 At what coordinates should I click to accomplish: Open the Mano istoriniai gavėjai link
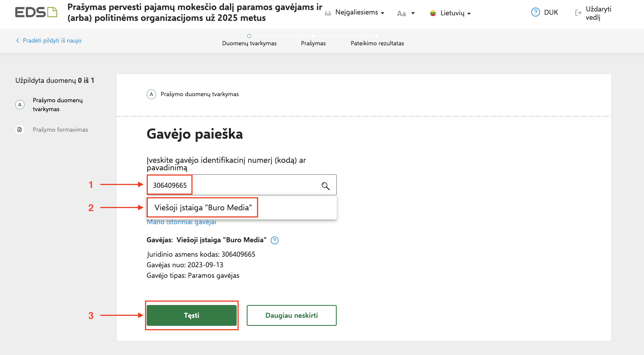[181, 222]
